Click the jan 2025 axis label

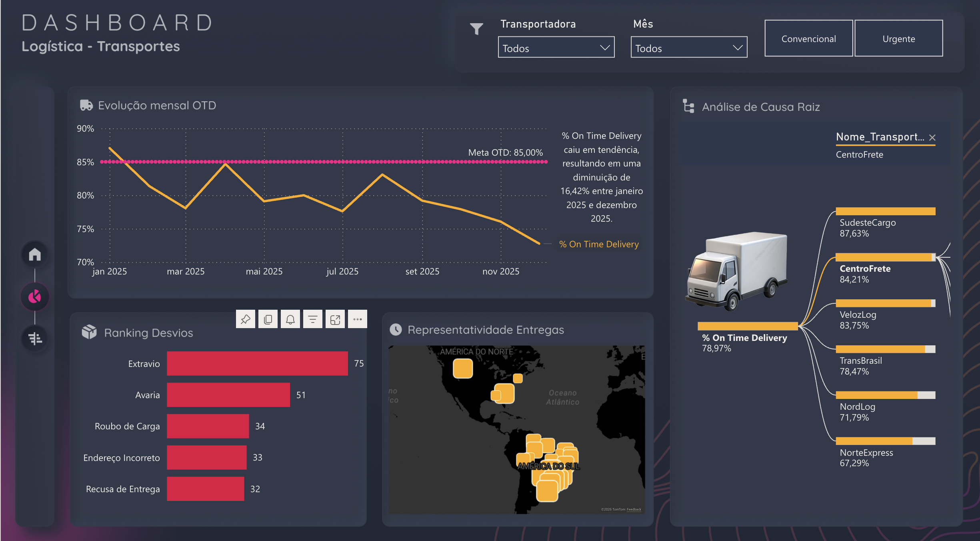(x=110, y=271)
